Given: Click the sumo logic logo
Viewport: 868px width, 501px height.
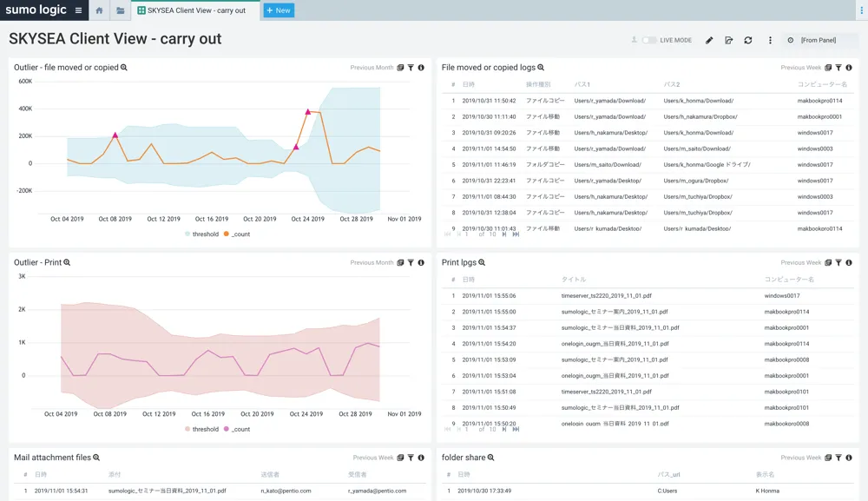Looking at the screenshot, I should (36, 10).
